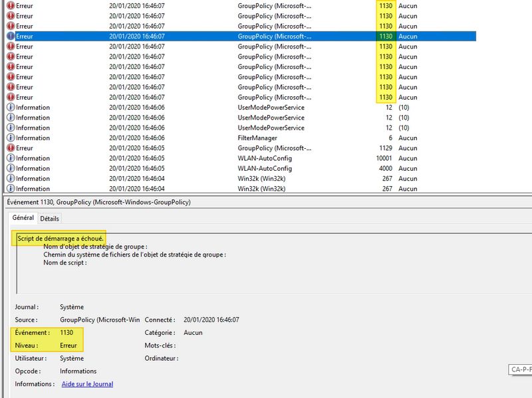Viewport: 532px width, 398px height.
Task: Click the information icon on the FilterManager row
Action: pyautogui.click(x=11, y=138)
